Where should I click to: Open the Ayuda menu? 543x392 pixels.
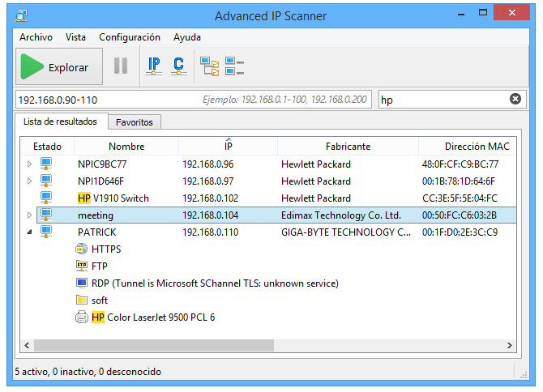pos(187,37)
